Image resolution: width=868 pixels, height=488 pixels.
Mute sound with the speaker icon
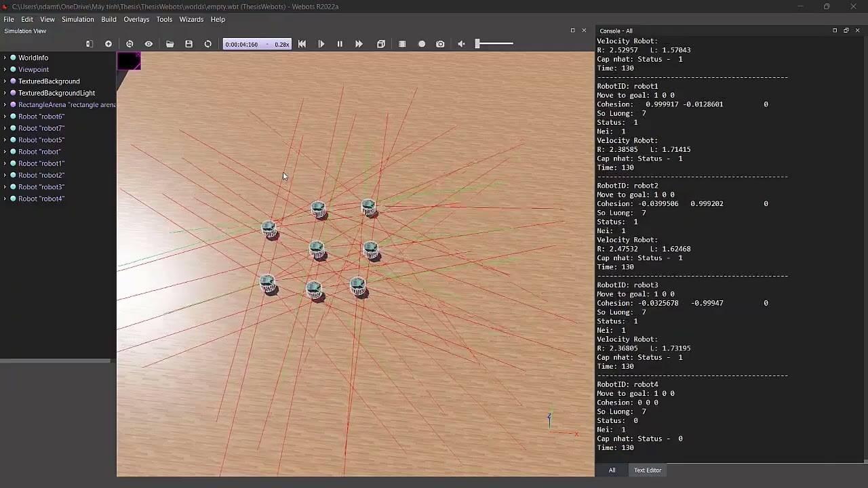[461, 44]
